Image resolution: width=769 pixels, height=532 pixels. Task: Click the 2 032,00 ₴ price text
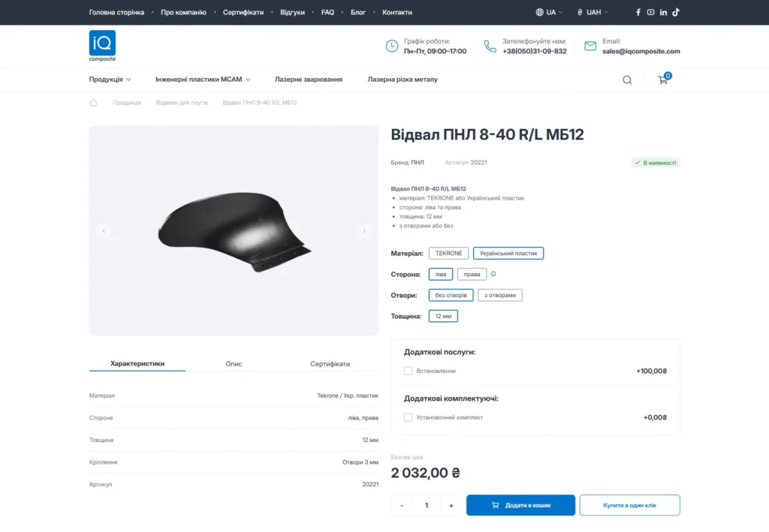(425, 473)
